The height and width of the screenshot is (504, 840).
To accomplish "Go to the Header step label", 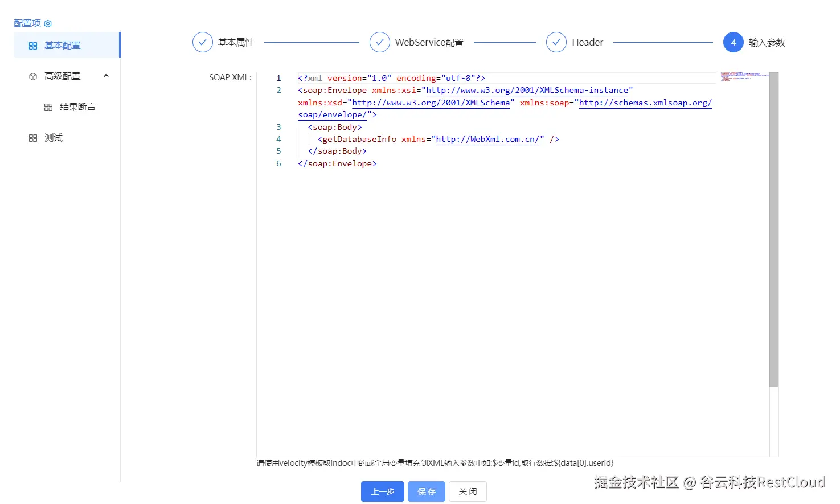I will pos(587,43).
